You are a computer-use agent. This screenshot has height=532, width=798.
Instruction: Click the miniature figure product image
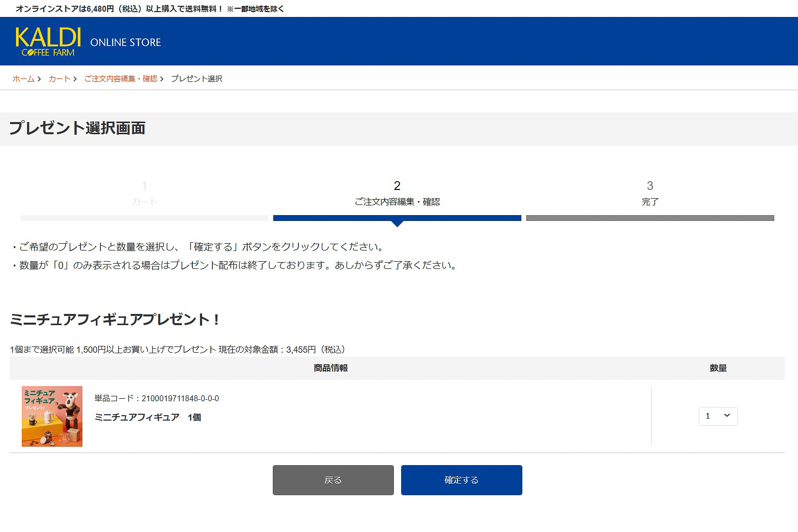coord(52,416)
